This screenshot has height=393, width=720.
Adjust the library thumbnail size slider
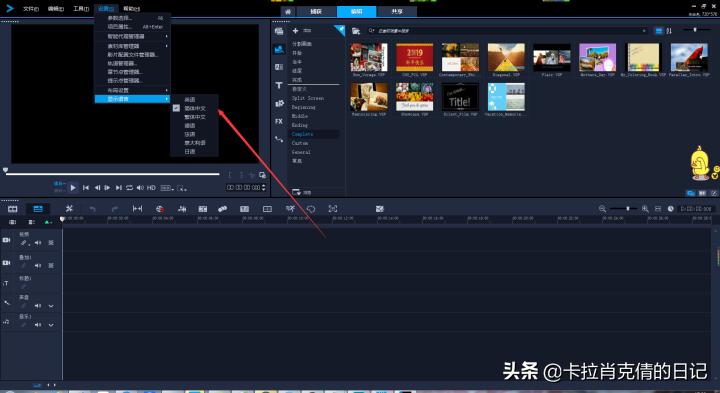tap(695, 30)
